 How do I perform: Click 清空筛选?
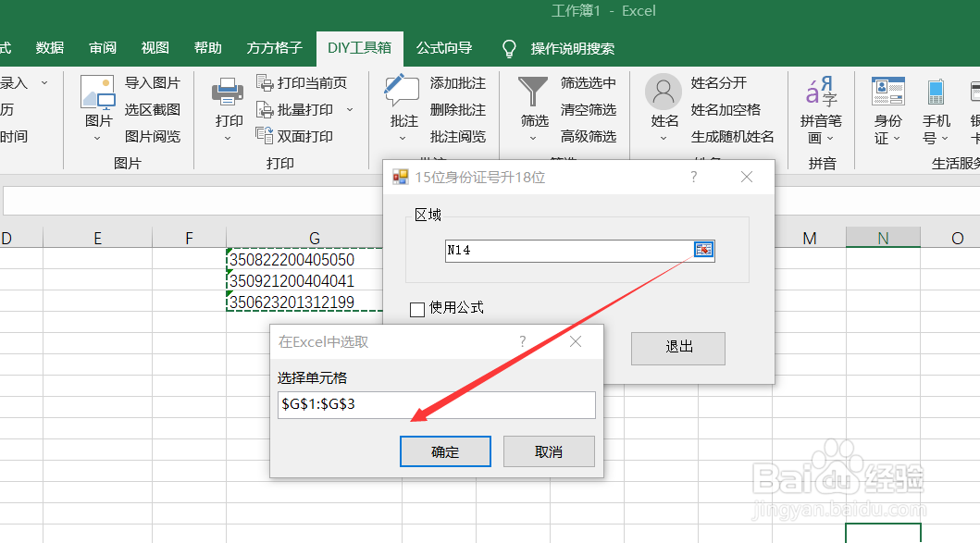click(589, 109)
